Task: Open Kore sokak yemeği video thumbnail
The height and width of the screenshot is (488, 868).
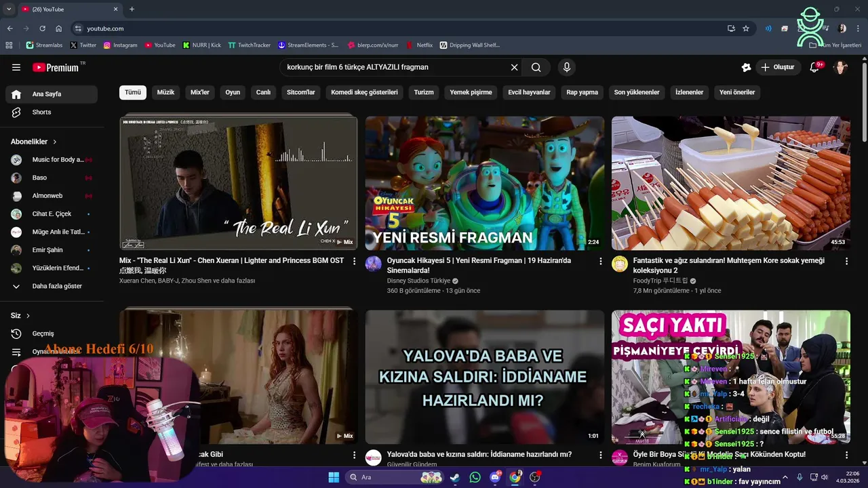Action: tap(731, 183)
